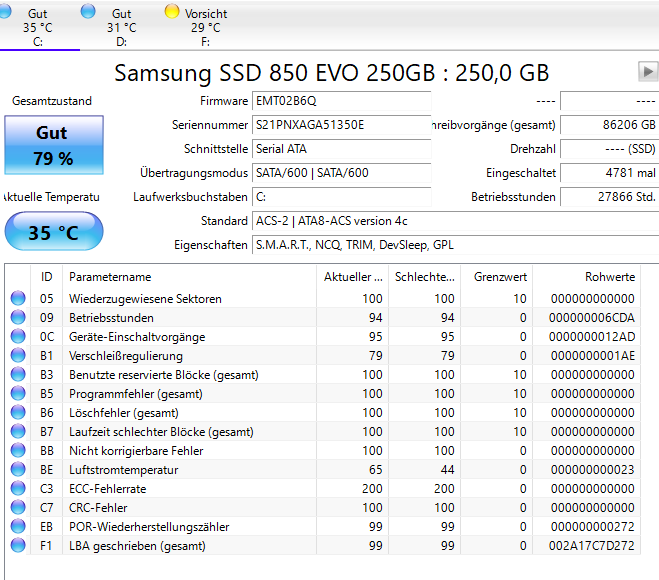Click the blue status icon for D: drive
The height and width of the screenshot is (580, 659).
point(88,11)
